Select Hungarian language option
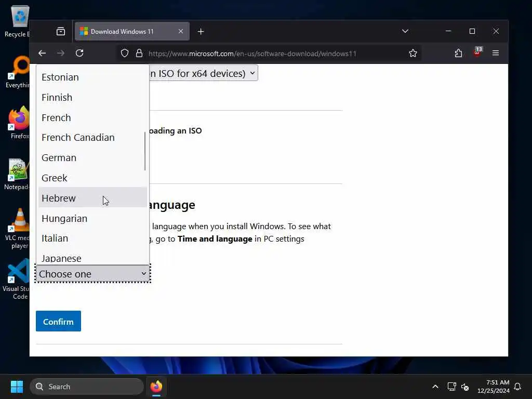The width and height of the screenshot is (532, 399). click(x=92, y=219)
